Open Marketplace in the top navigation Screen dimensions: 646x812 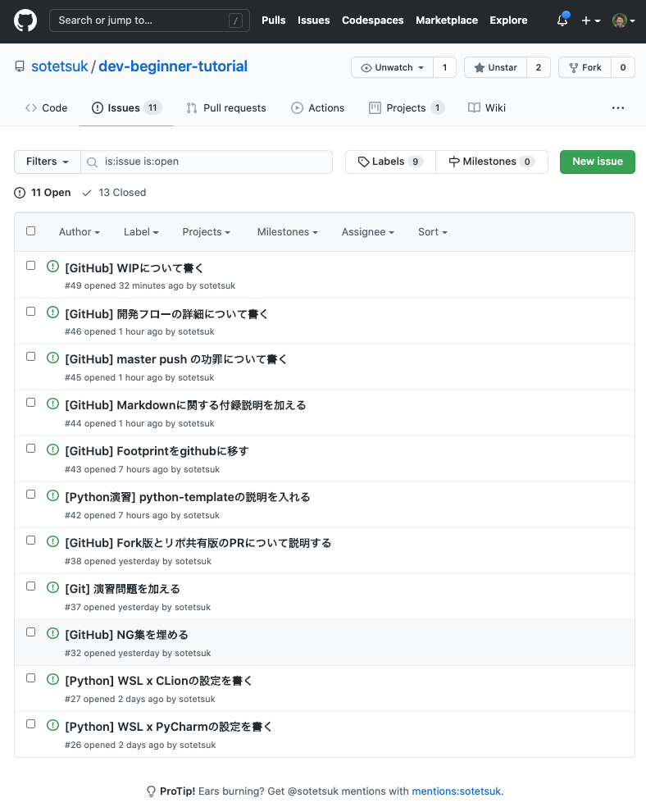pyautogui.click(x=447, y=21)
